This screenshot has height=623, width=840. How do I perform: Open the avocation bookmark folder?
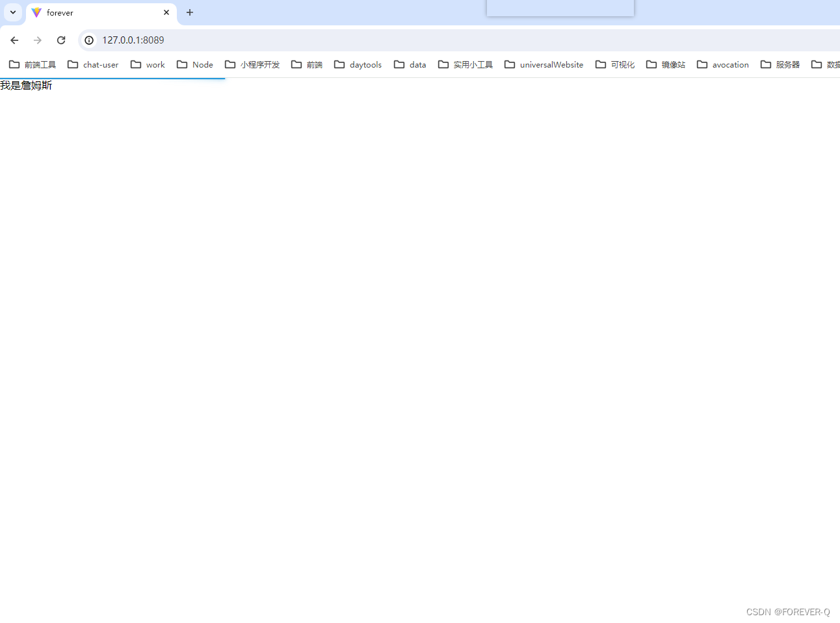(x=723, y=64)
